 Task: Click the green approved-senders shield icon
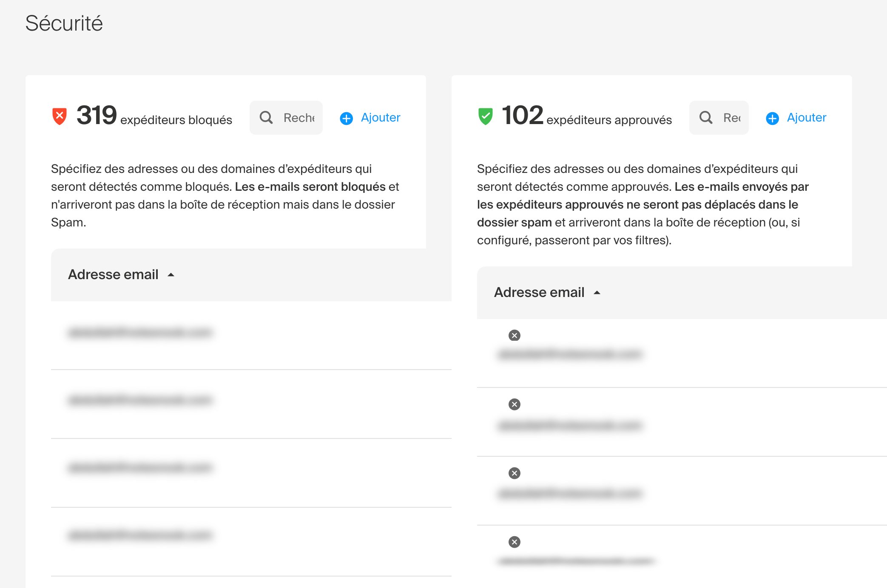486,116
